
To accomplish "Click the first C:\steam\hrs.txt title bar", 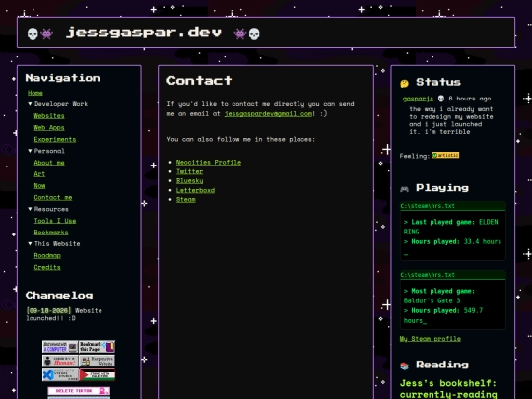I will coord(453,206).
